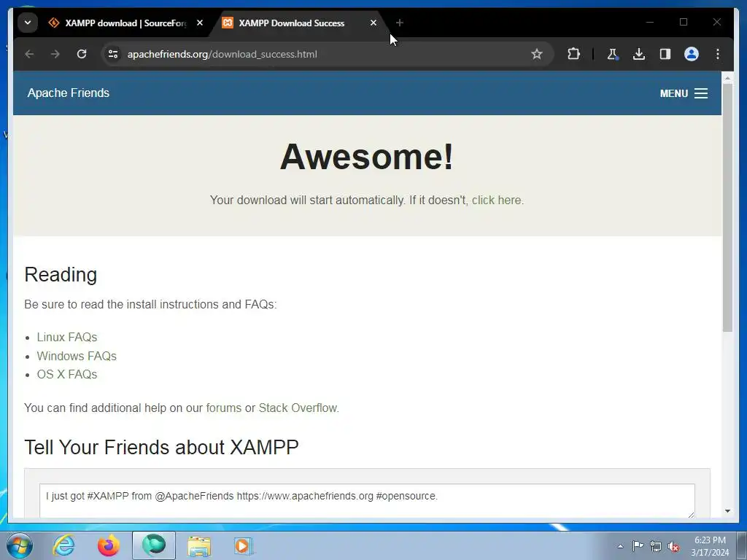Open the Windows Start menu

coord(19,545)
